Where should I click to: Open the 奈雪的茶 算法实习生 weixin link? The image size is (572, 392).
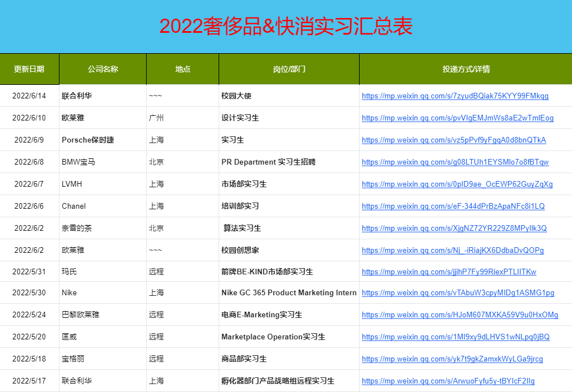[x=454, y=228]
